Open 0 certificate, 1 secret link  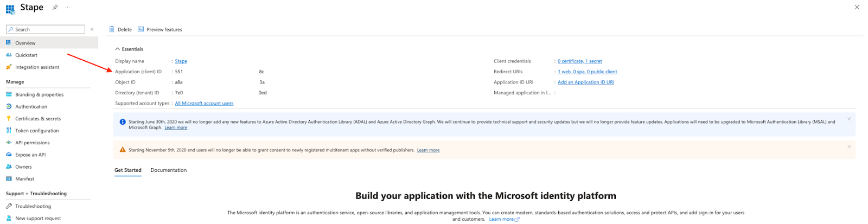(579, 61)
